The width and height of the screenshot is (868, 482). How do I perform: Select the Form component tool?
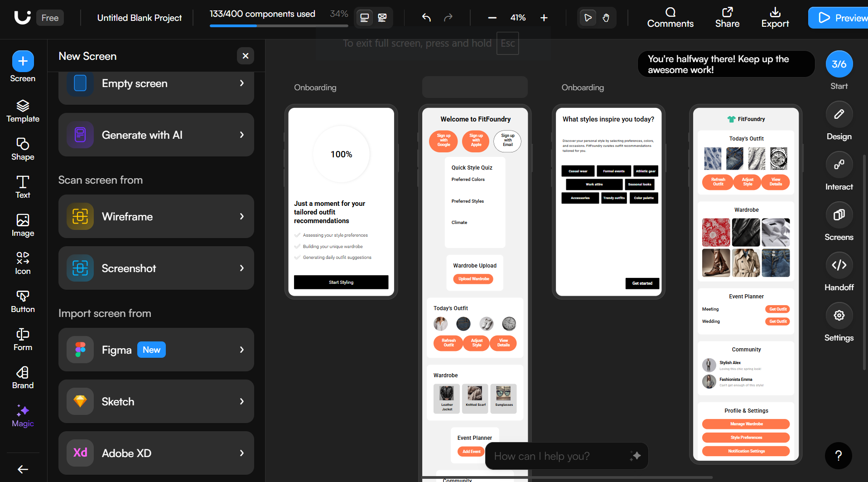click(x=23, y=340)
